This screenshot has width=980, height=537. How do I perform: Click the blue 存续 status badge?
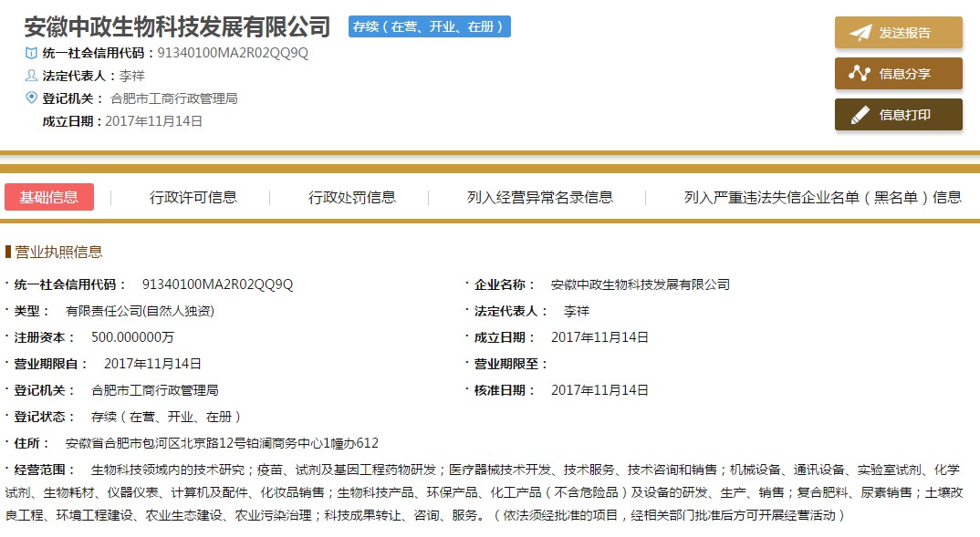[429, 27]
